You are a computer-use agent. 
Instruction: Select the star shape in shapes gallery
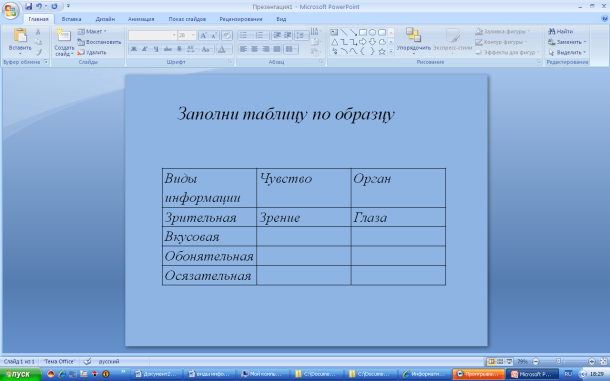click(382, 51)
